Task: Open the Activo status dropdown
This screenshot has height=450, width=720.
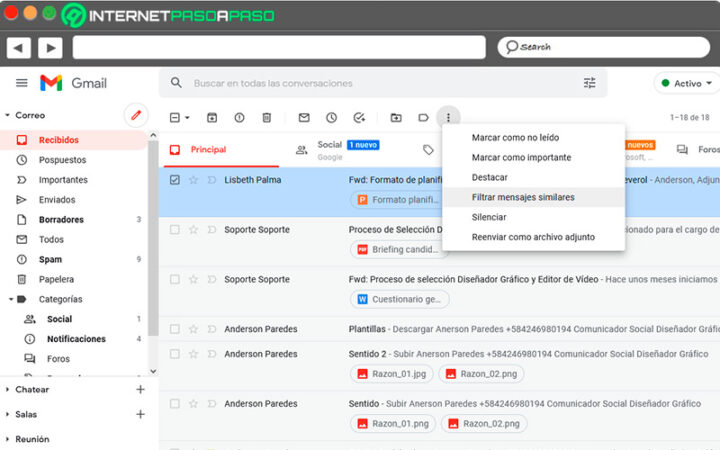Action: (687, 83)
